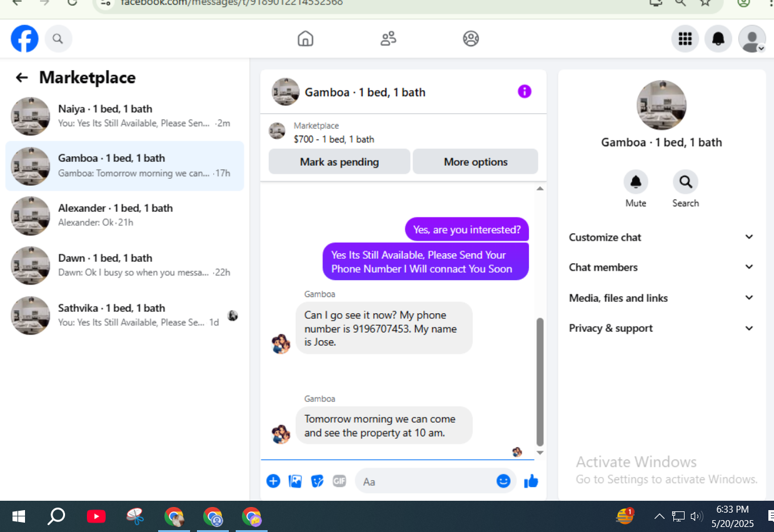This screenshot has height=532, width=774.
Task: Click the Facebook search magnifier icon
Action: coord(58,39)
